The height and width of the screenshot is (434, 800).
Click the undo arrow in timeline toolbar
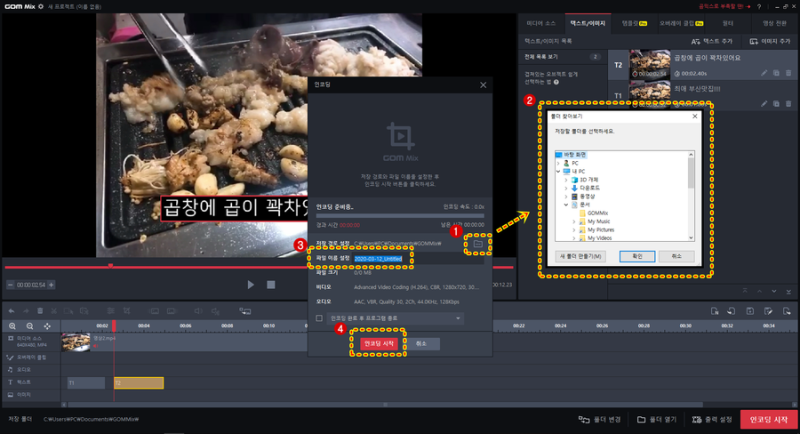[11, 311]
